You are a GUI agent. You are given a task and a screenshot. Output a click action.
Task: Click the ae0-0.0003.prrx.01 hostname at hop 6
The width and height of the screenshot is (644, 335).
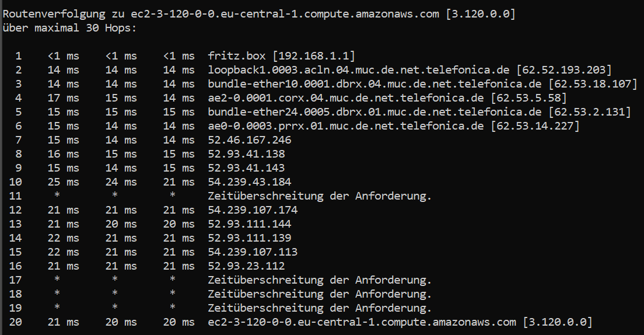tap(346, 126)
